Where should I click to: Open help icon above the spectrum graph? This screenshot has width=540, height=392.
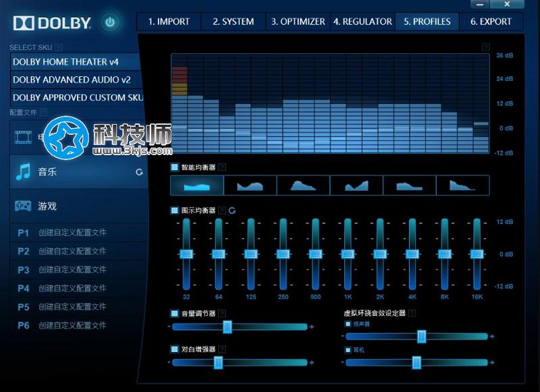click(x=486, y=47)
